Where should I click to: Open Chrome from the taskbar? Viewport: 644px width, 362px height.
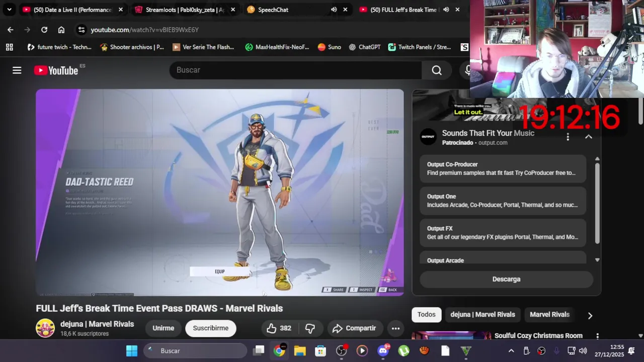click(279, 351)
